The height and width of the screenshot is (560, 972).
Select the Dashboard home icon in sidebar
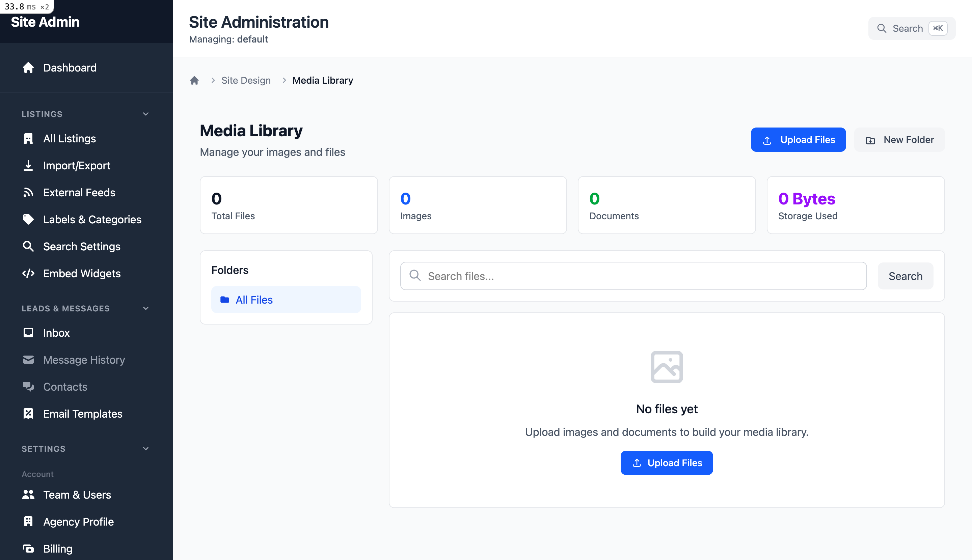coord(28,68)
